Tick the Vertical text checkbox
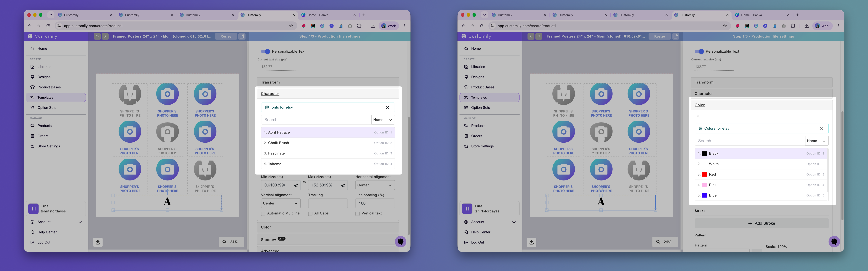This screenshot has width=868, height=271. point(358,214)
